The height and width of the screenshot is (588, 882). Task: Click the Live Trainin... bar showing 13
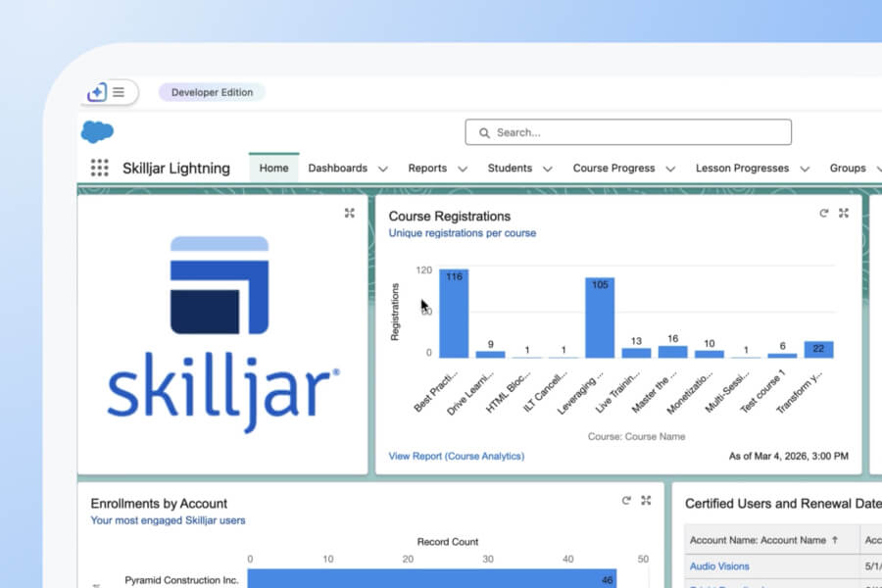(x=636, y=353)
